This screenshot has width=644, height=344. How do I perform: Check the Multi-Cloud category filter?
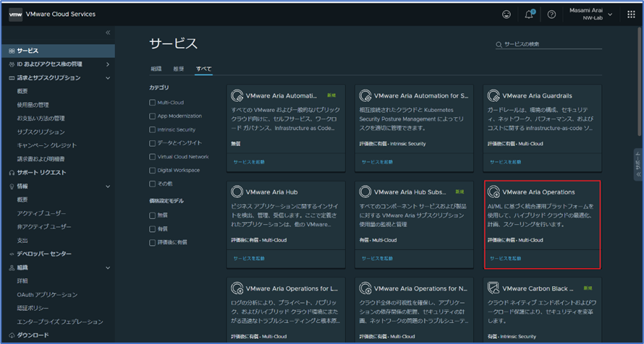tap(153, 103)
